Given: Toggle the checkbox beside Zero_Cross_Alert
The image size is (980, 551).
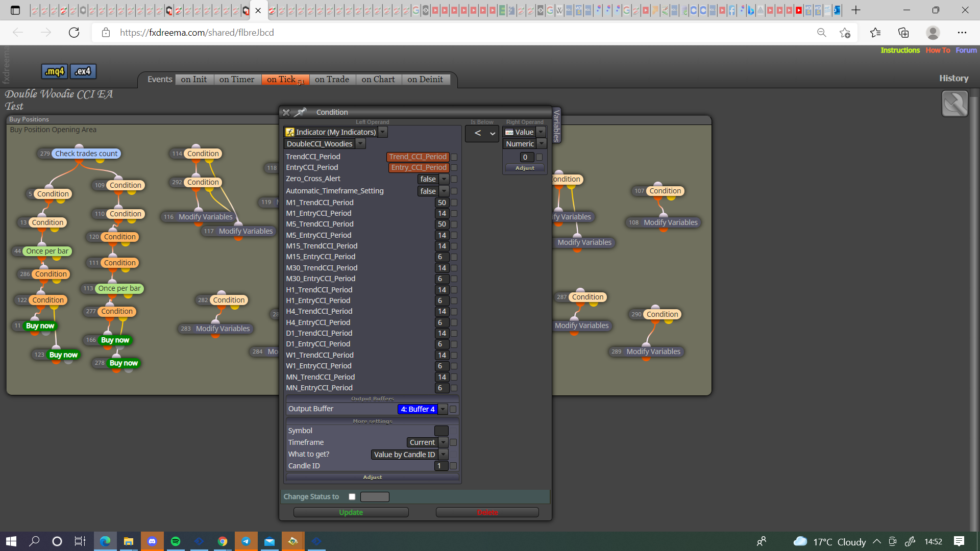Looking at the screenshot, I should (x=454, y=179).
